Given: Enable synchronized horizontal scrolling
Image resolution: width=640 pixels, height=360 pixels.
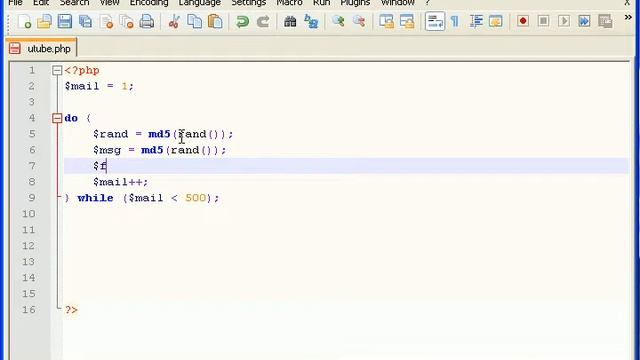Looking at the screenshot, I should (407, 21).
